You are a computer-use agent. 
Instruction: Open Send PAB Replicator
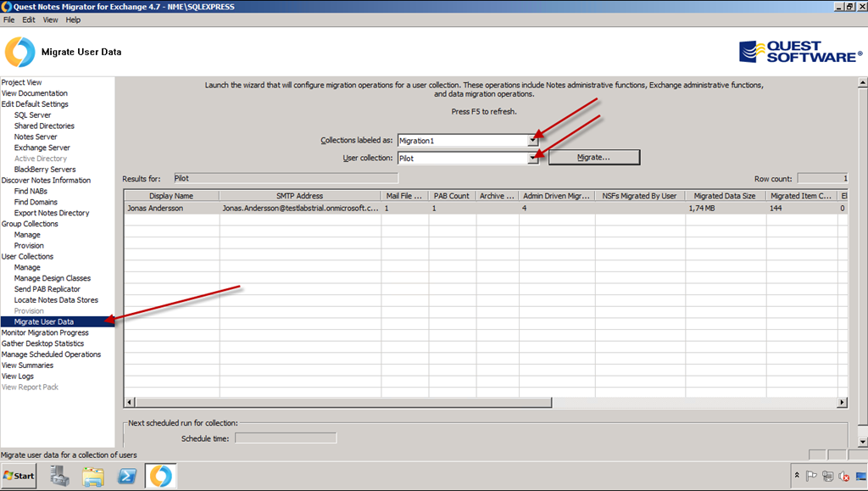click(x=47, y=289)
